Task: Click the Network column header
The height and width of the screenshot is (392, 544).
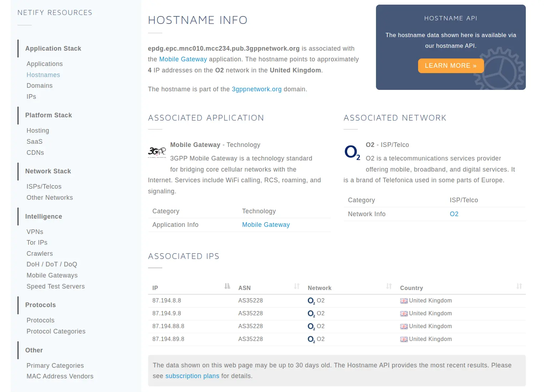Action: [x=320, y=288]
